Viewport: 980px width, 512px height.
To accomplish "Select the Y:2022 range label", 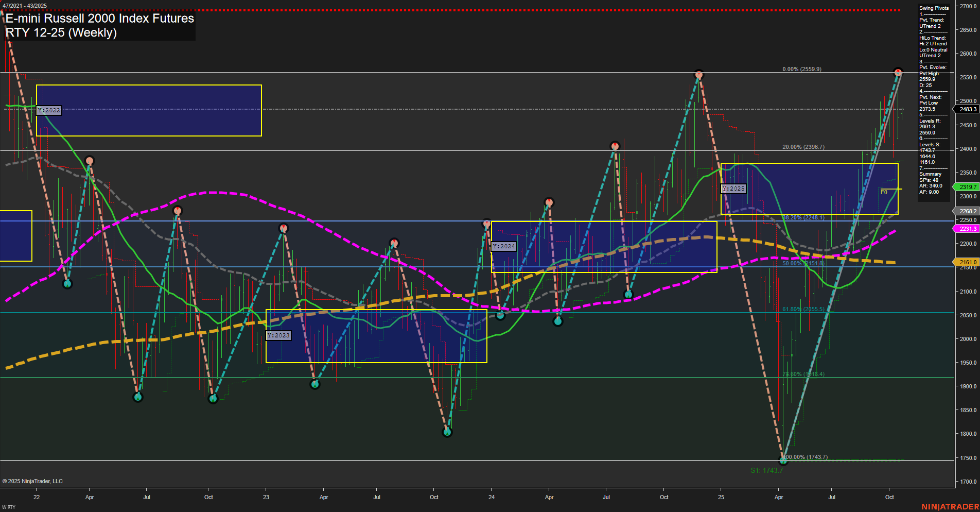I will [x=49, y=110].
